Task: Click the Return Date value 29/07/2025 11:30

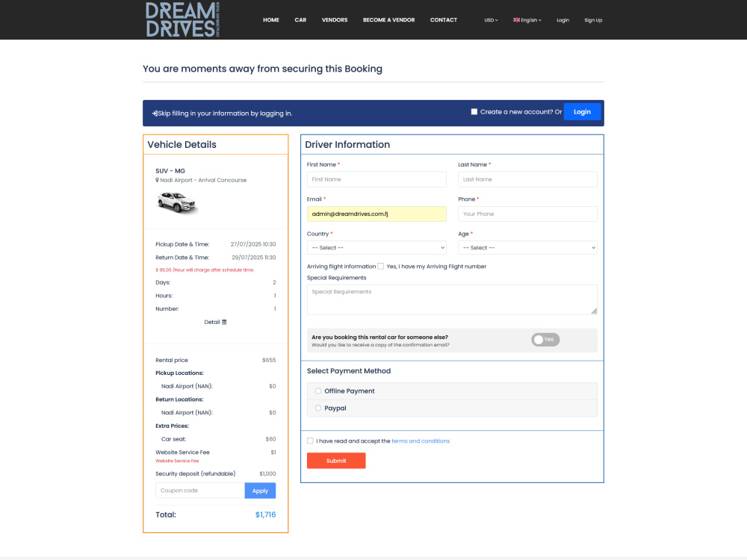Action: click(x=253, y=258)
